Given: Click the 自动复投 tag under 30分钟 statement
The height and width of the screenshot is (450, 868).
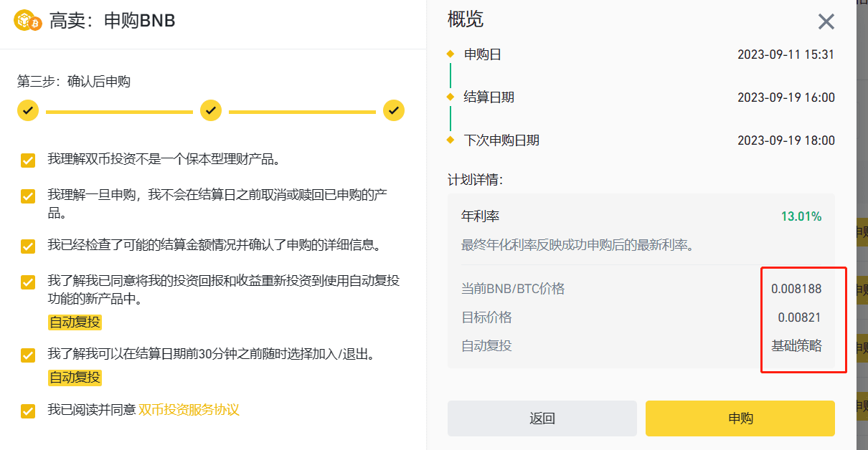Looking at the screenshot, I should tap(75, 377).
